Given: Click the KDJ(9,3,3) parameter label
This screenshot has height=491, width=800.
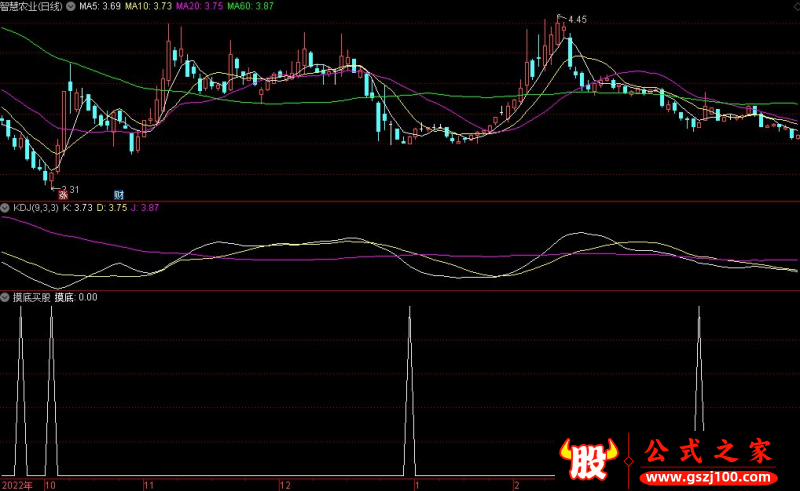Looking at the screenshot, I should pos(35,208).
